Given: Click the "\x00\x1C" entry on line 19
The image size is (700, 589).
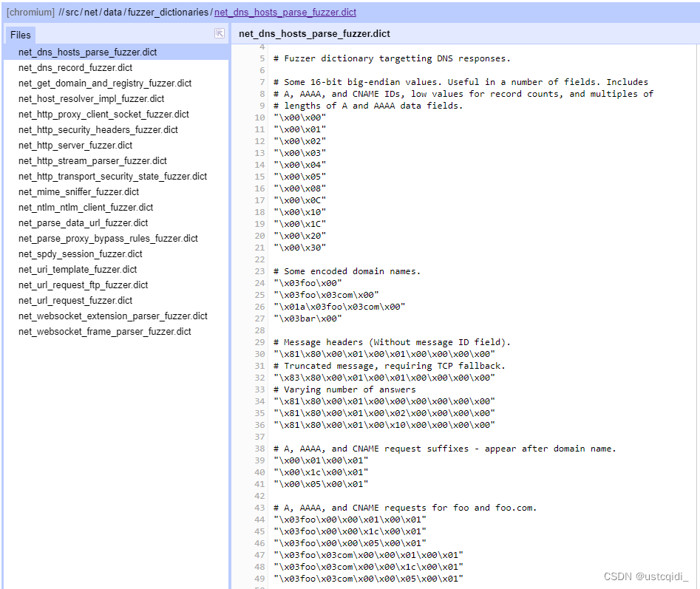Looking at the screenshot, I should (x=300, y=224).
